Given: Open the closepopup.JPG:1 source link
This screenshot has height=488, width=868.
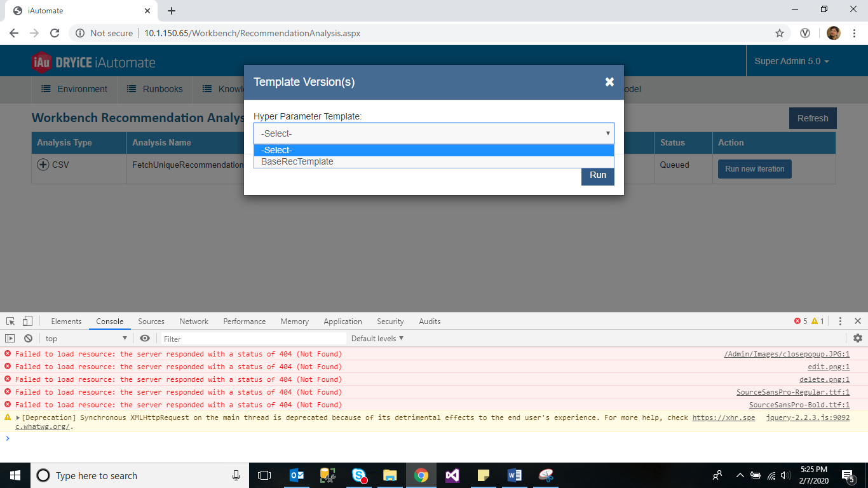Looking at the screenshot, I should click(x=787, y=354).
